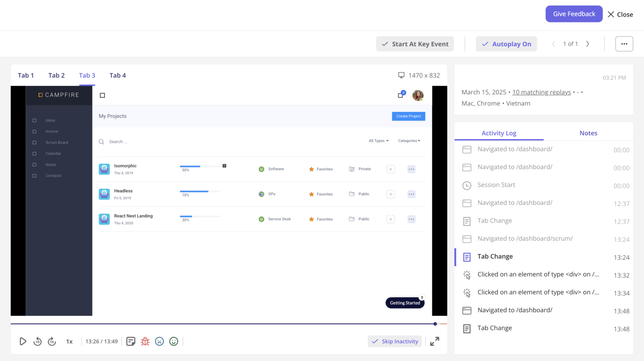Viewport: 644px width, 361px height.
Task: Open the 1x playback speed selector
Action: [69, 341]
